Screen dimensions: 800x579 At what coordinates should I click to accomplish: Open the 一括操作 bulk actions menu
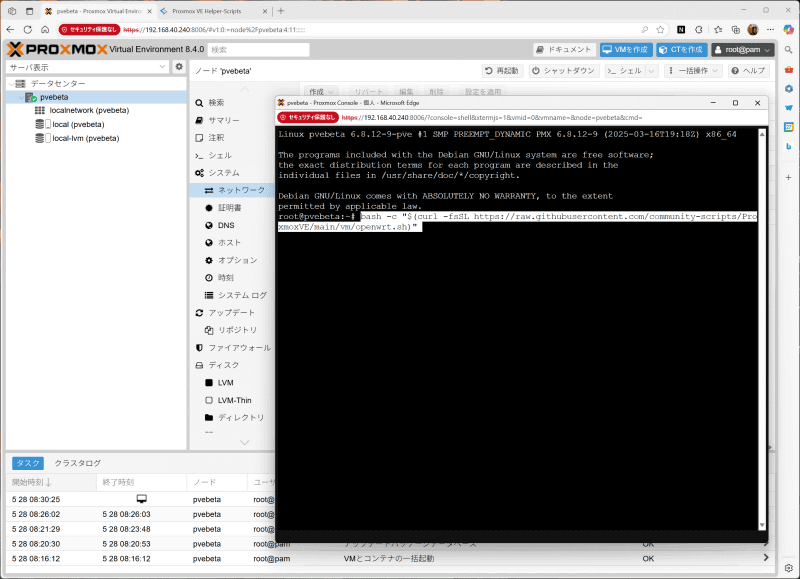point(693,71)
